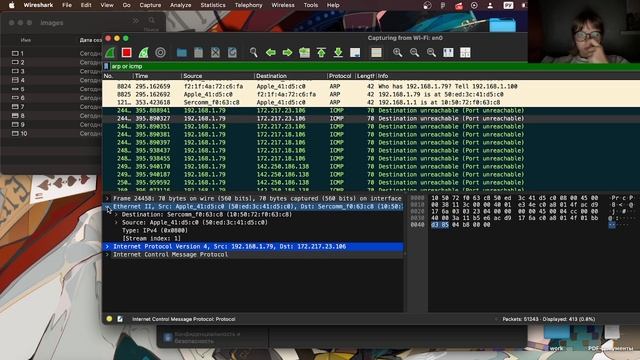
Task: Sort packets by Protocol column header
Action: coord(341,76)
